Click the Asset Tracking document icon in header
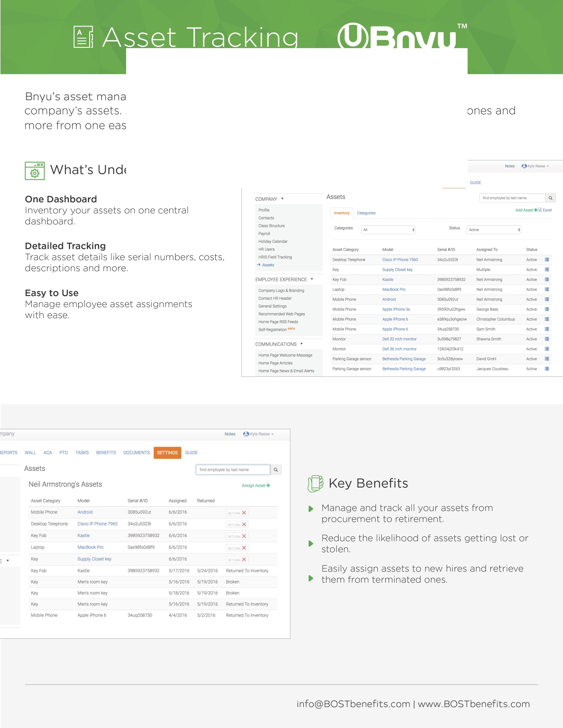 83,37
